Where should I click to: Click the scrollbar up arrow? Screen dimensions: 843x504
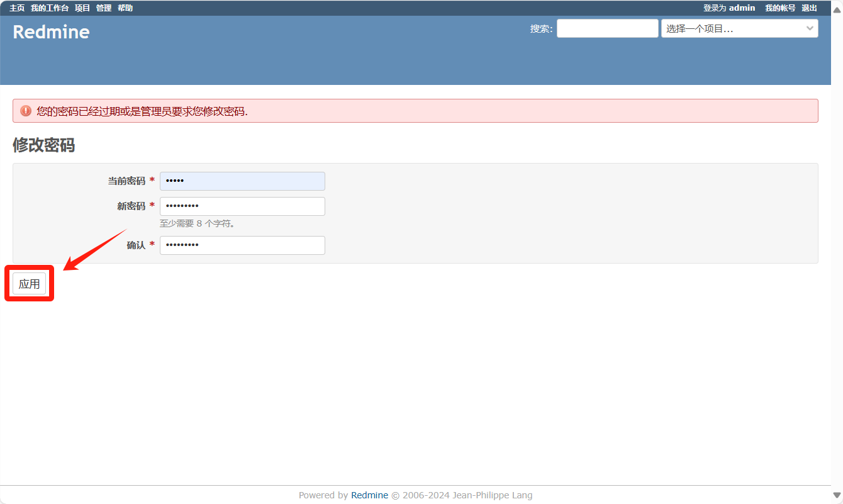point(837,8)
